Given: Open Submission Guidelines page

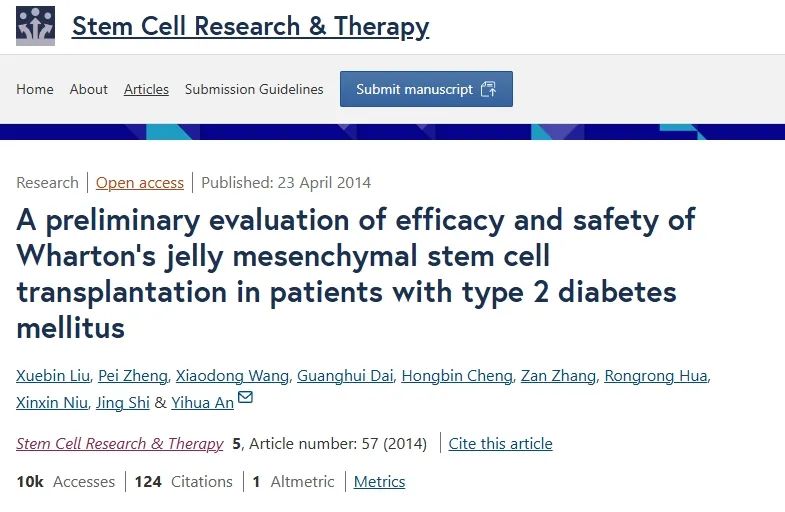Looking at the screenshot, I should 254,89.
